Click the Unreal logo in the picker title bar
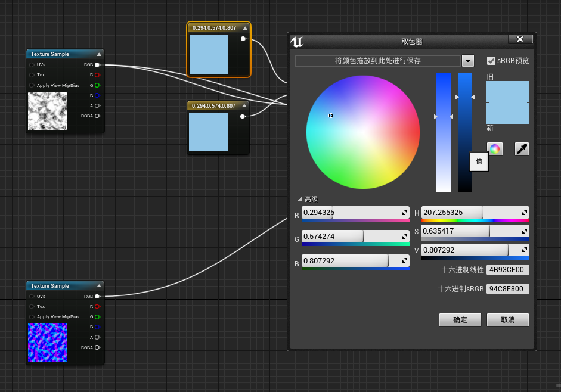Image resolution: width=561 pixels, height=392 pixels. click(296, 41)
